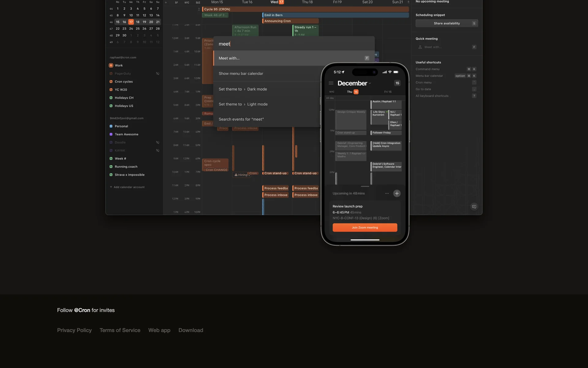Jump to today with the phone's 15 icon
This screenshot has height=368, width=588.
coord(397,83)
